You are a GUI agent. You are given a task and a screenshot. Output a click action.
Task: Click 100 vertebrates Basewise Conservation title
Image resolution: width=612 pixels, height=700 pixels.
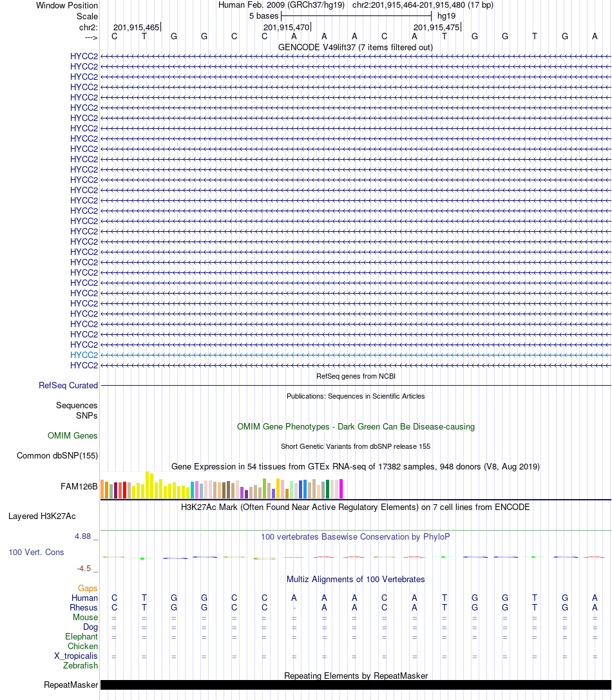356,536
